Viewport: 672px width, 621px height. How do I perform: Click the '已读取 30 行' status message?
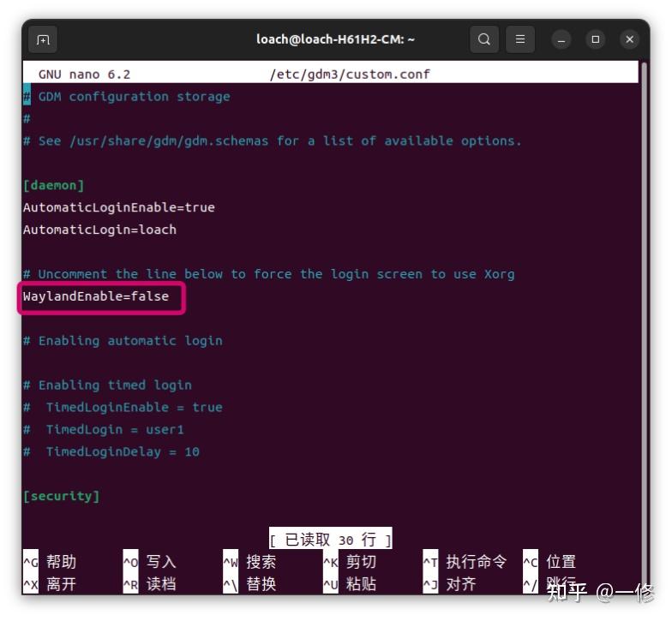(331, 540)
